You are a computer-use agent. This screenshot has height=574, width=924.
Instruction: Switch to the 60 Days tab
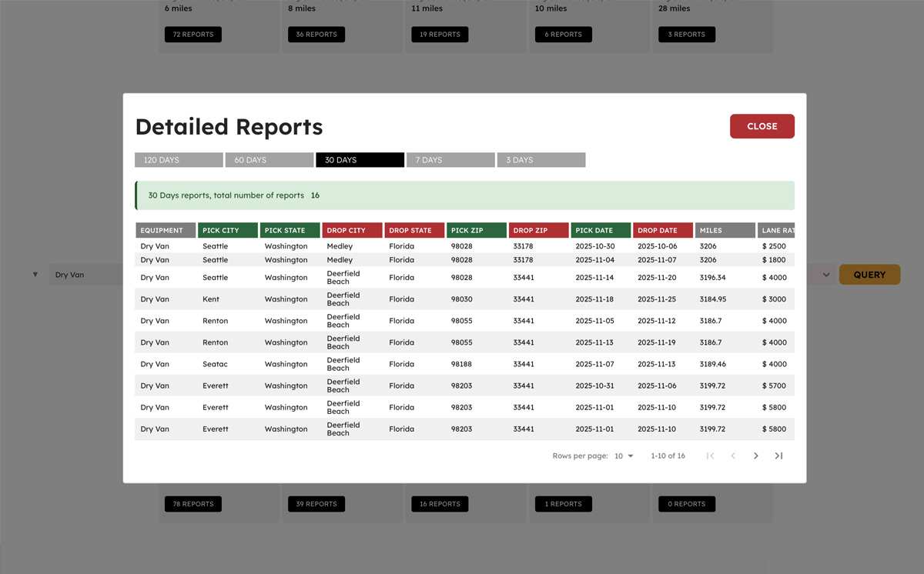click(269, 160)
